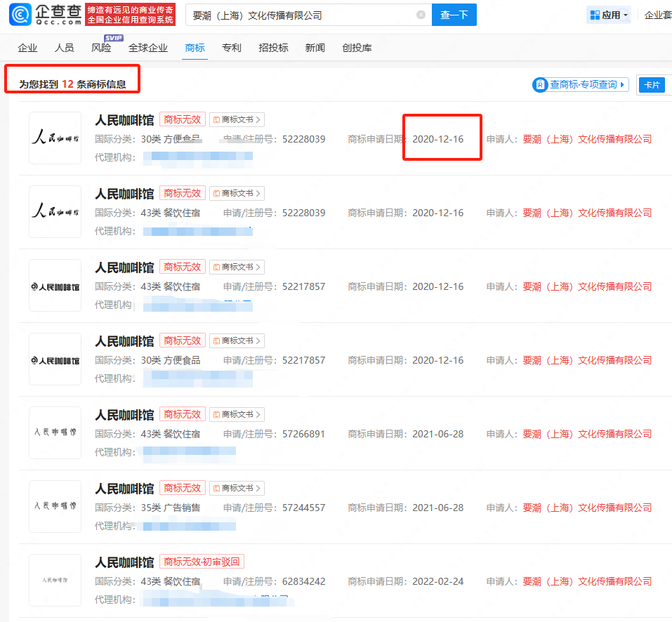Click into the company name search field
This screenshot has width=672, height=622.
point(302,15)
